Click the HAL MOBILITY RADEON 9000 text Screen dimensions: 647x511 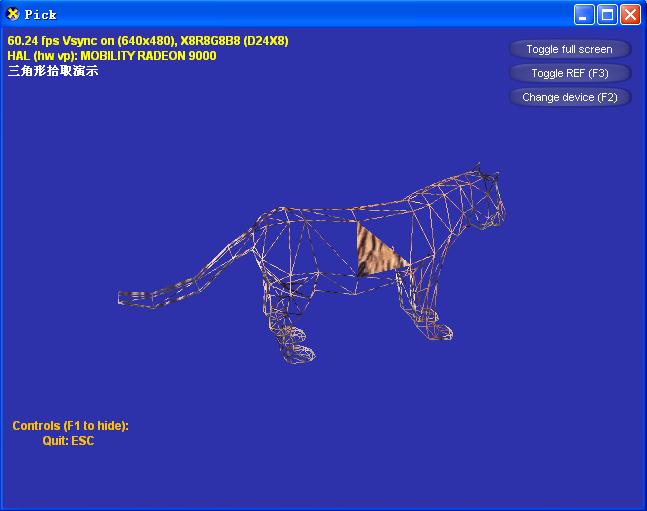tap(112, 56)
